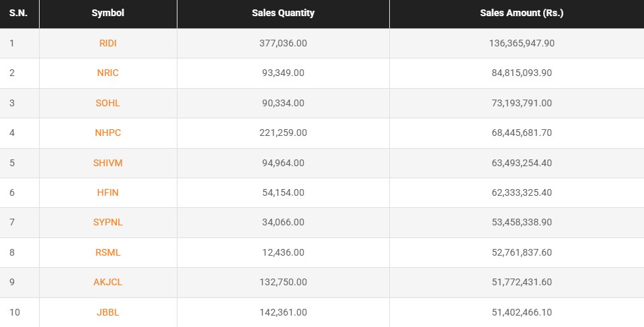The height and width of the screenshot is (327, 644).
Task: Open the RIDI stock symbol link
Action: tap(108, 43)
